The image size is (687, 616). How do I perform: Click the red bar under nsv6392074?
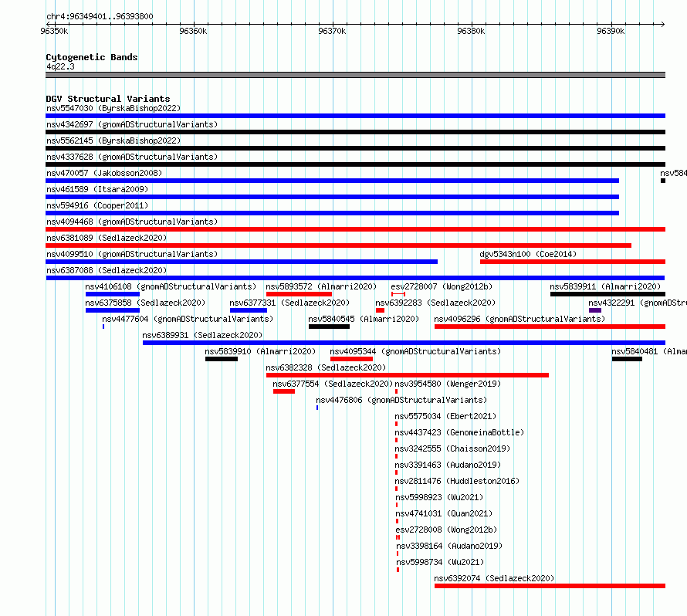(x=550, y=586)
